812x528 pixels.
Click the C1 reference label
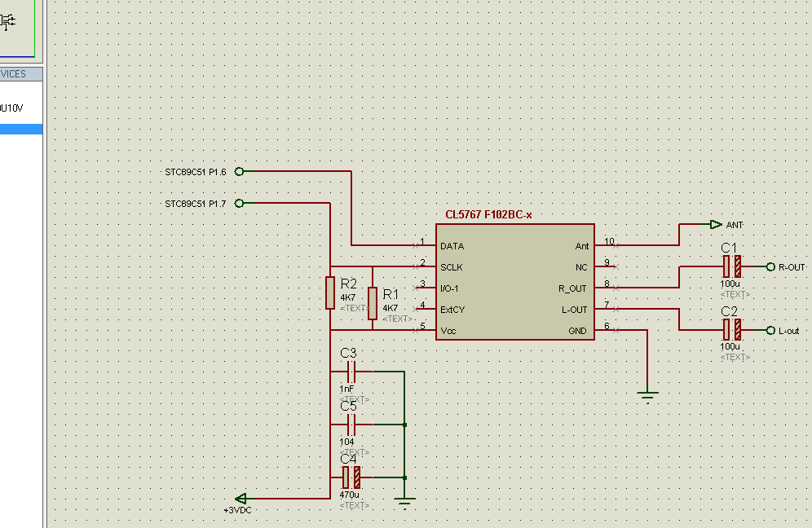click(729, 248)
